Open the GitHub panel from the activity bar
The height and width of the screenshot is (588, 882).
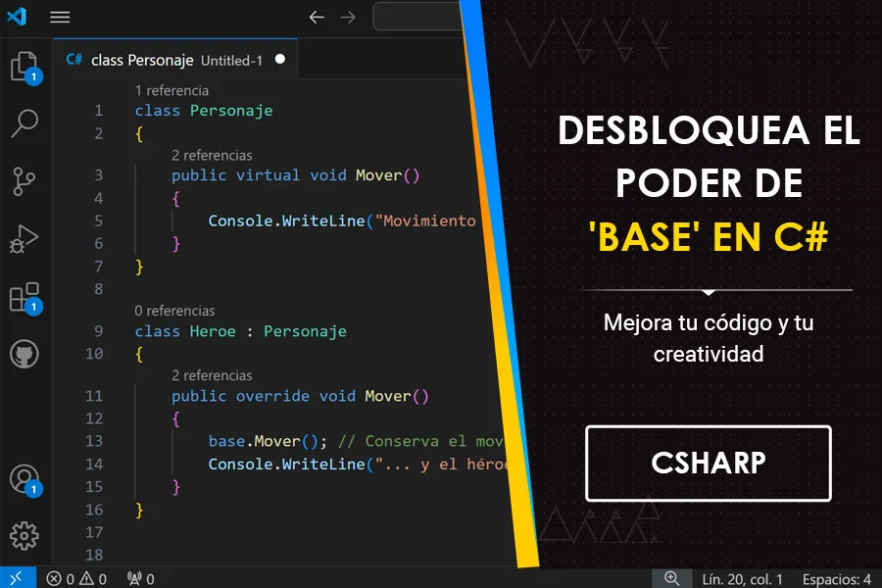click(x=24, y=355)
